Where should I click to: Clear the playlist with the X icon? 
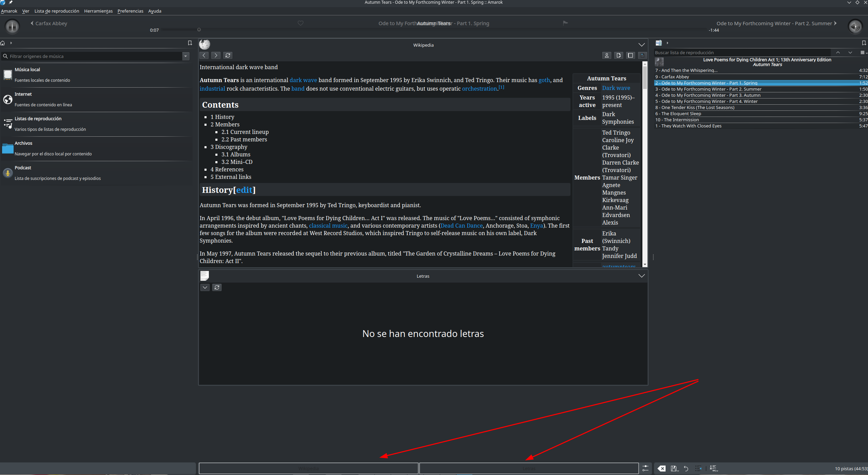point(661,469)
